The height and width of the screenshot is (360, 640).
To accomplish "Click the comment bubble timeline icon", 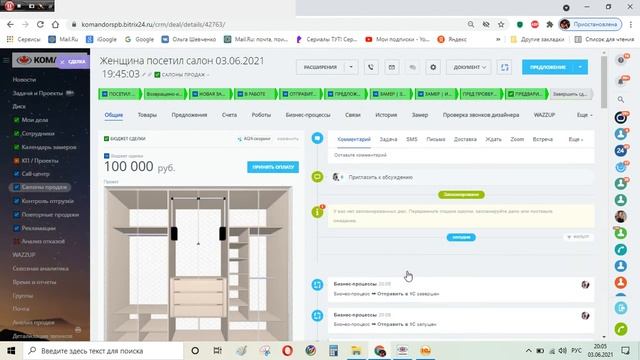I will click(318, 138).
